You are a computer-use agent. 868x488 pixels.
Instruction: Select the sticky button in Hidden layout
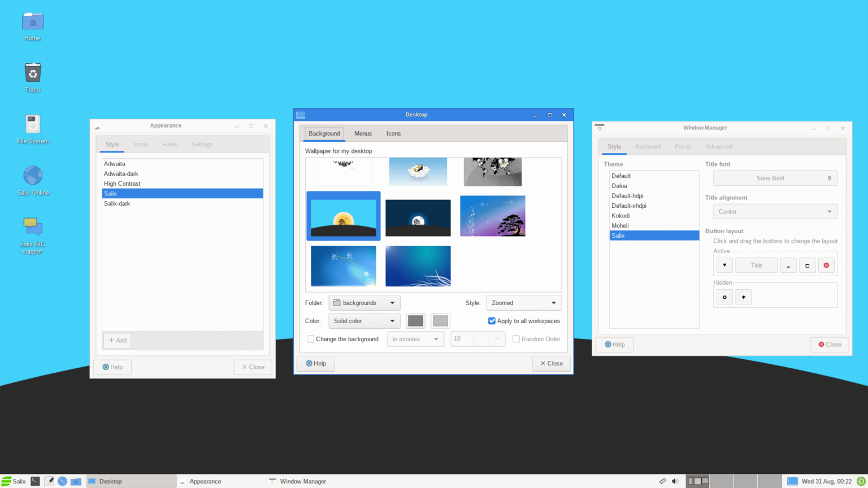click(x=724, y=297)
